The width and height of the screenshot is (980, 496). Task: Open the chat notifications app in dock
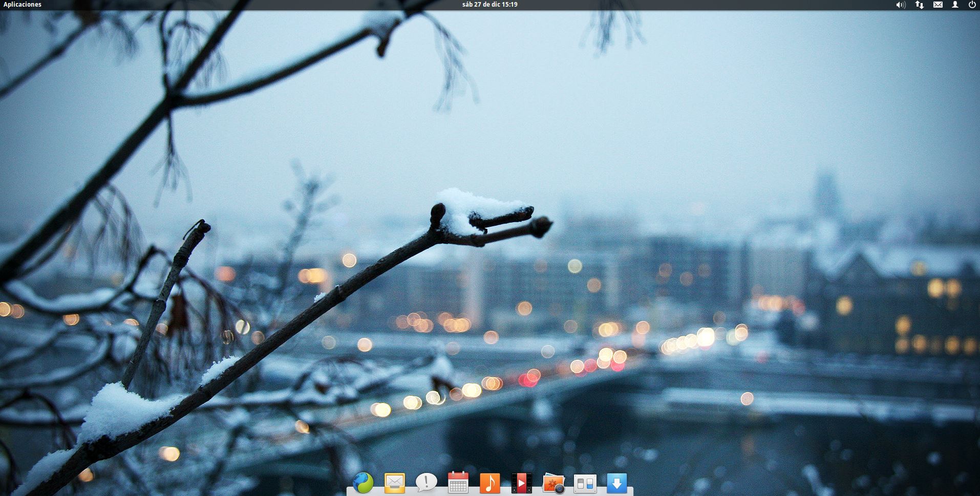click(426, 482)
